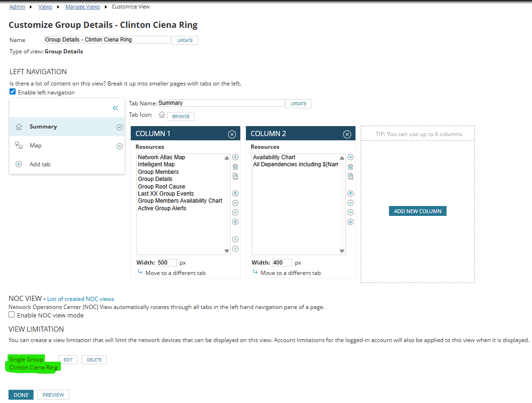Delete selected resource in Column 2
Image resolution: width=532 pixels, height=403 pixels.
[350, 167]
